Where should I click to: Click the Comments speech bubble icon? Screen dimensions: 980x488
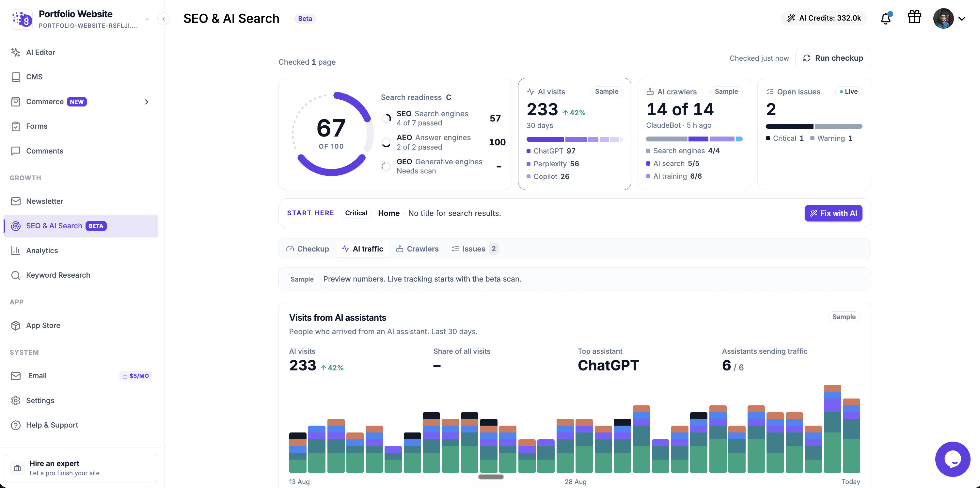coord(16,151)
